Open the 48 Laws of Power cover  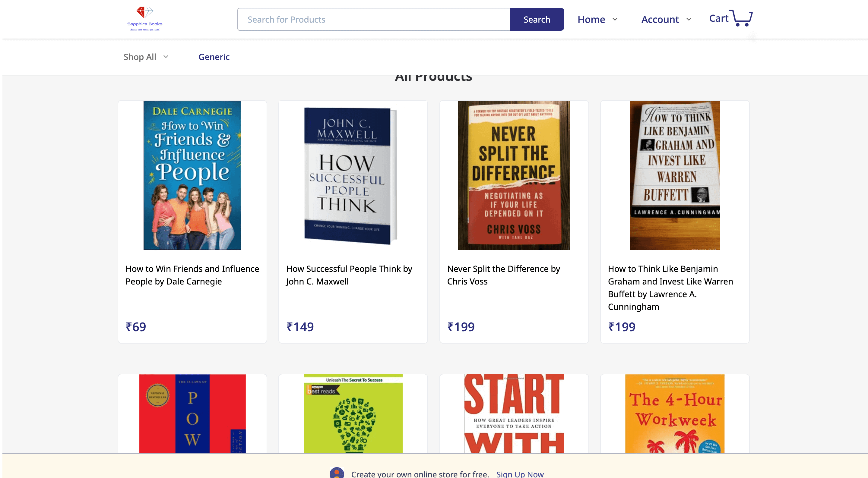[x=192, y=414]
